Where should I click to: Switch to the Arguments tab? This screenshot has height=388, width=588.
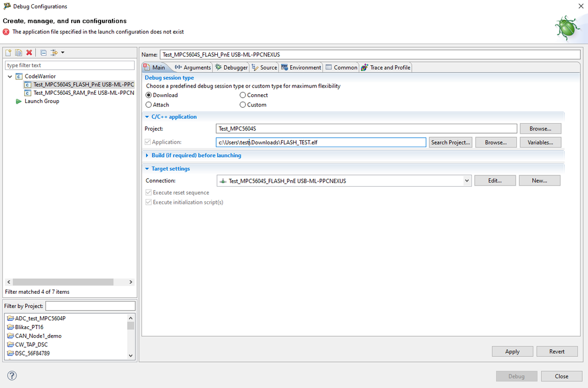pyautogui.click(x=192, y=68)
